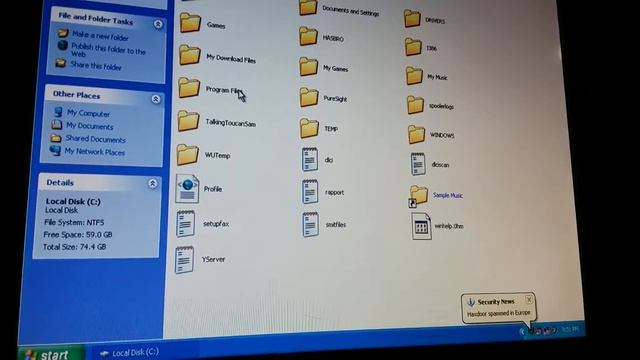Click the taskbar clock
The image size is (640, 360).
point(570,329)
